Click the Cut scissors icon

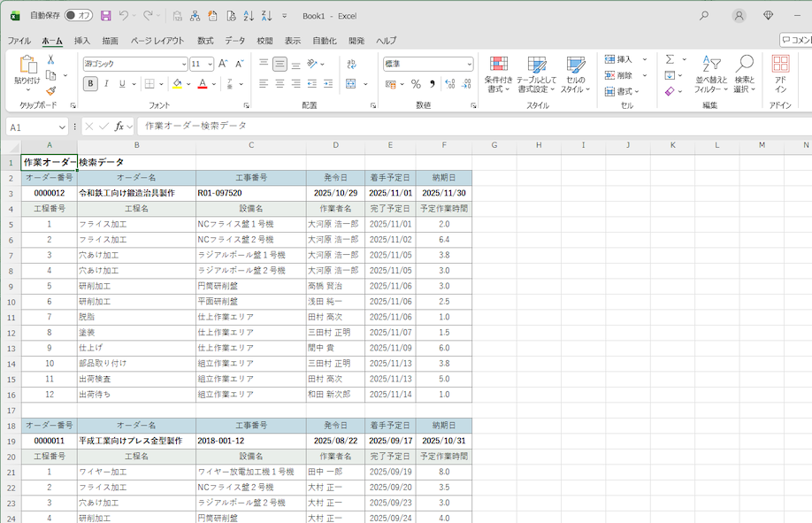click(x=51, y=59)
